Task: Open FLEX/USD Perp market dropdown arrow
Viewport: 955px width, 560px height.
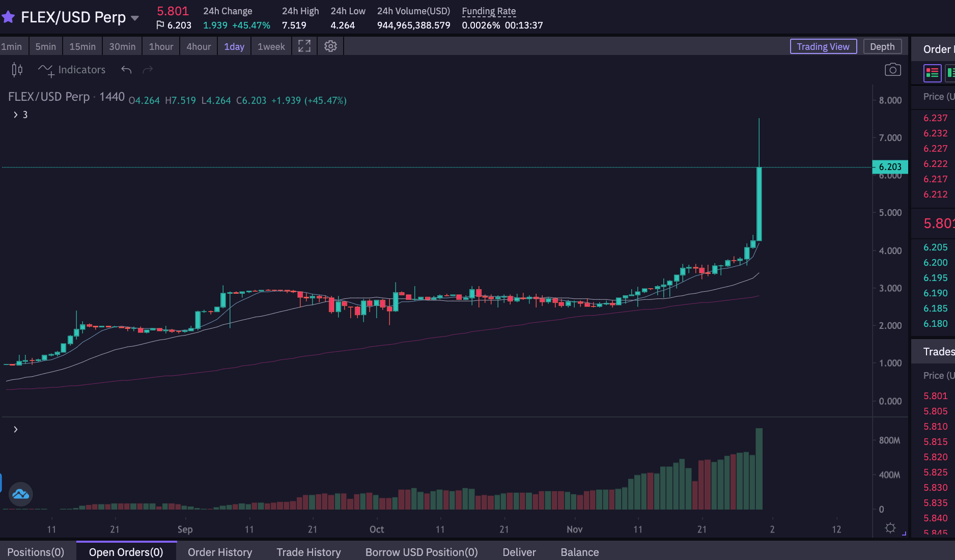Action: (x=135, y=18)
